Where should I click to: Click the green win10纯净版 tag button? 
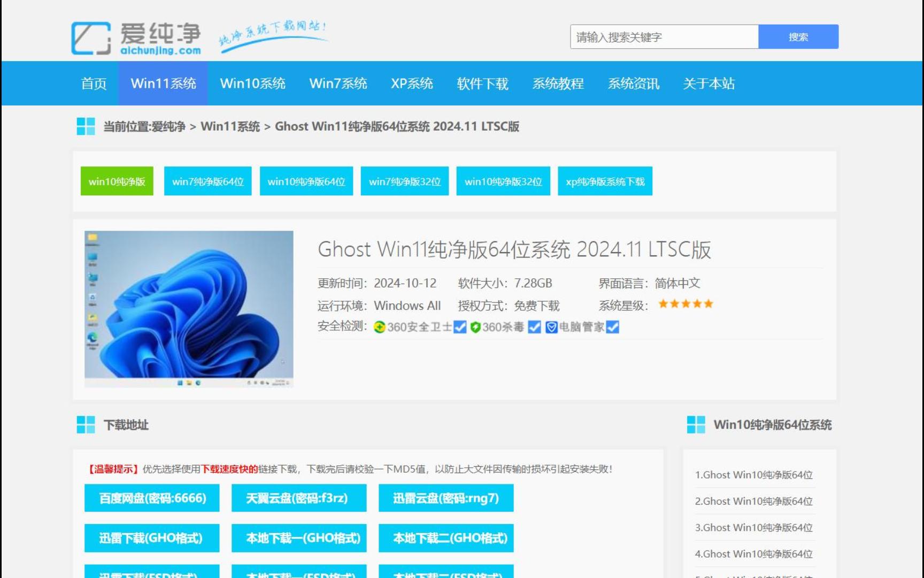point(117,181)
